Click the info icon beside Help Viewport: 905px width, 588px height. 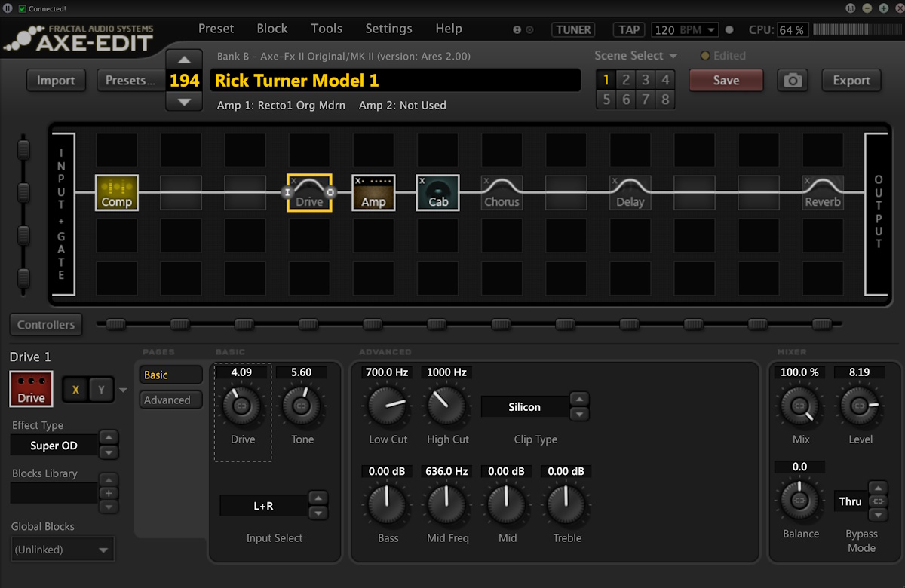tap(517, 30)
